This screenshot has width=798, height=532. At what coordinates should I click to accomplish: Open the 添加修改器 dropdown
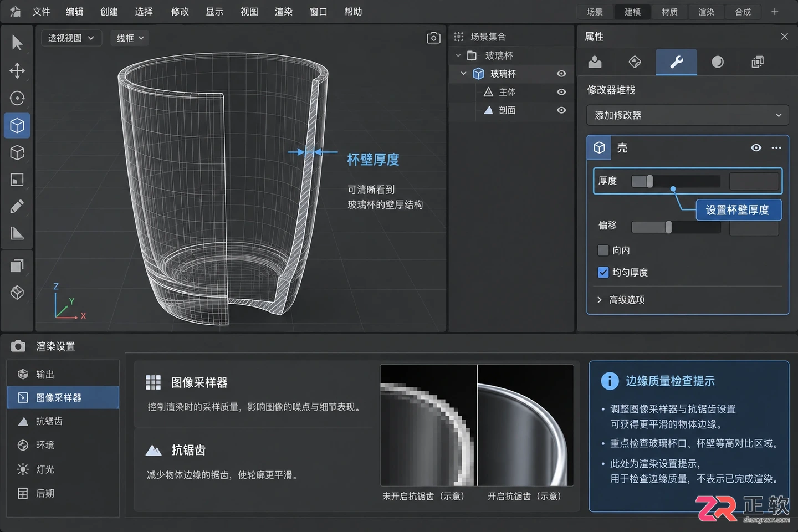688,115
